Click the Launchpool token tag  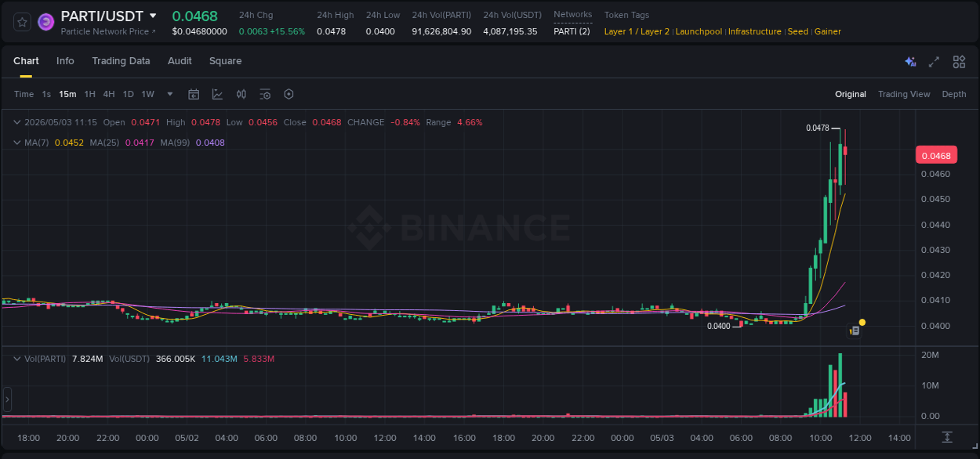(699, 31)
